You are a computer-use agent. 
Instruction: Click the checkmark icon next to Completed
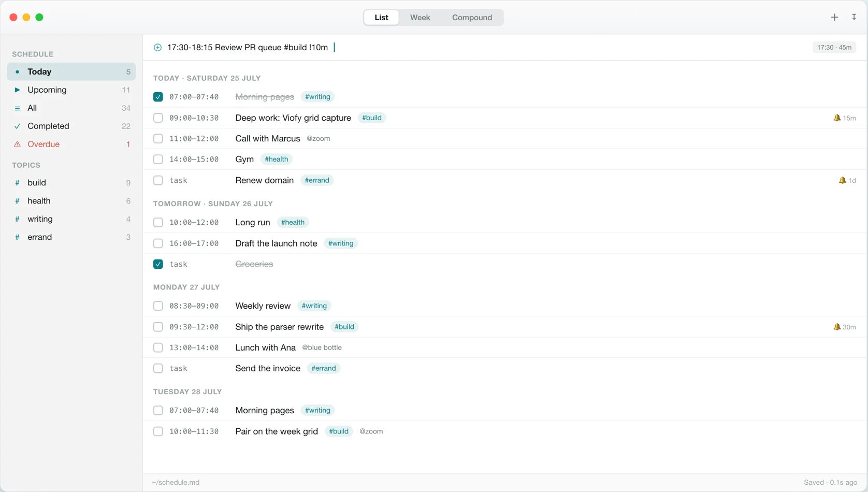coord(17,126)
